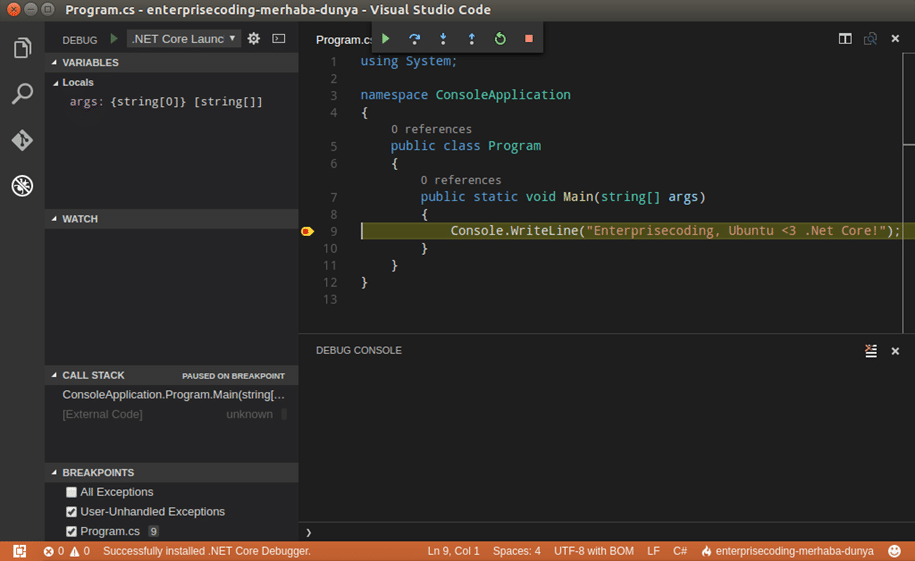Select the Program.cs editor tab
This screenshot has width=915, height=561.
343,39
